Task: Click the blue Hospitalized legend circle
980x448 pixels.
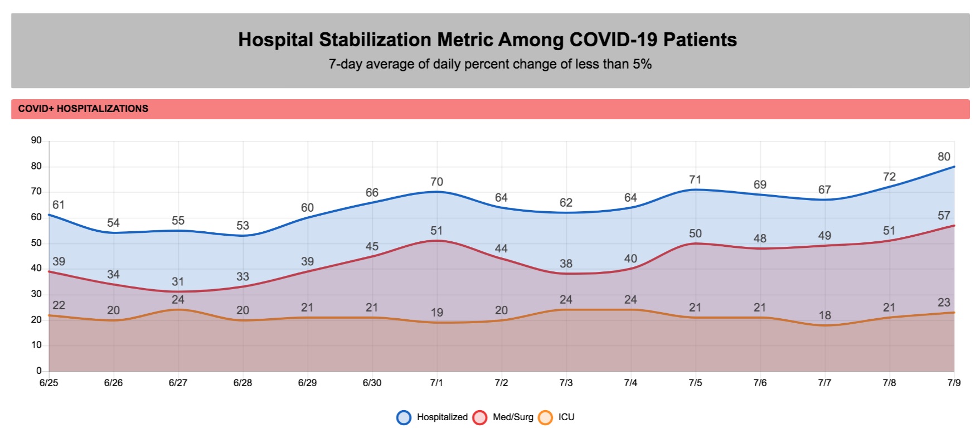Action: [404, 417]
